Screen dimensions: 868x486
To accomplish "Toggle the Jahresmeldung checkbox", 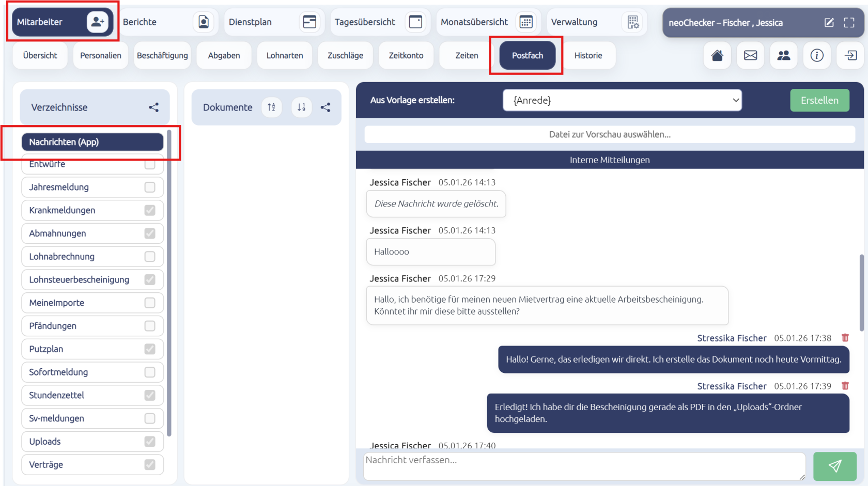I will [150, 187].
